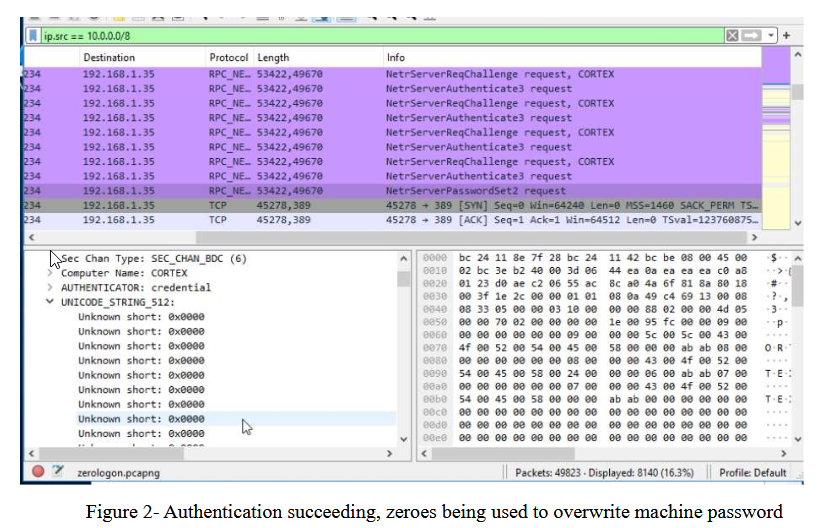The width and height of the screenshot is (828, 528).
Task: Click the packet list colored minimap
Action: 776,138
